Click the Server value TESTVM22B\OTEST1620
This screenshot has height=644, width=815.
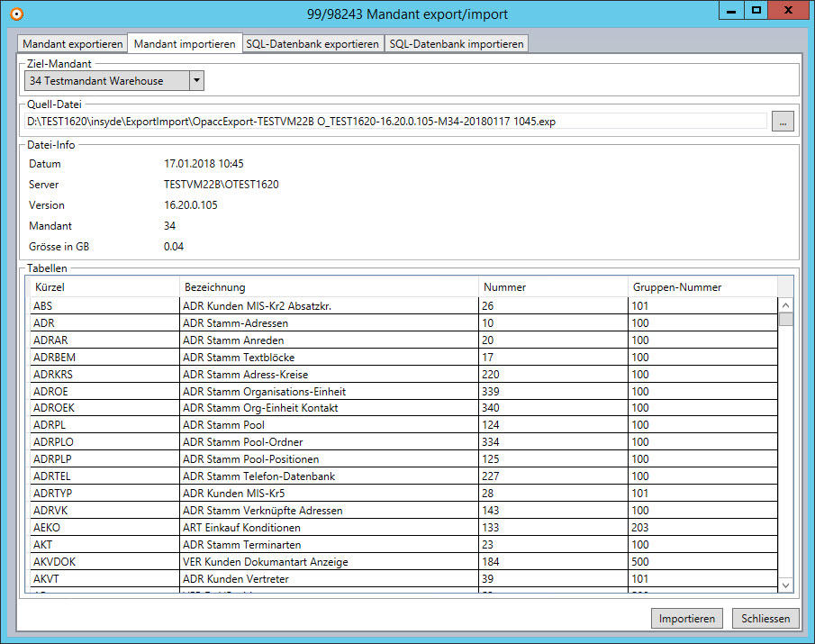[x=222, y=185]
